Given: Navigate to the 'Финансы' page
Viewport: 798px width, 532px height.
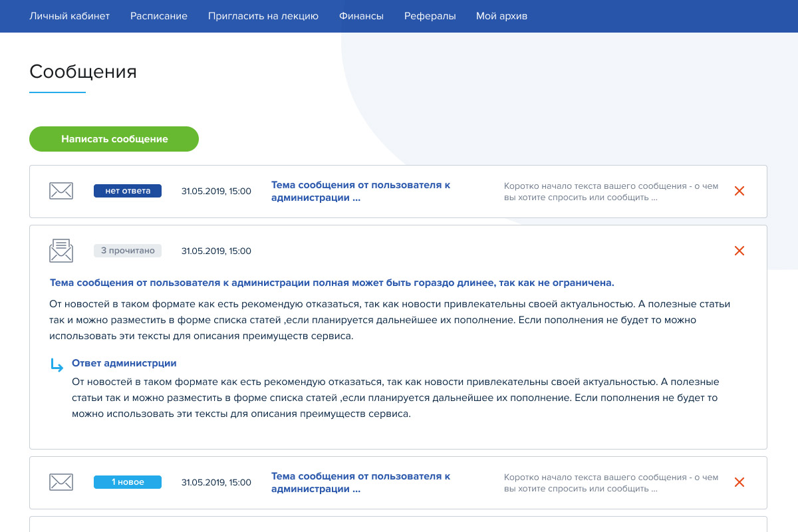Looking at the screenshot, I should pos(361,16).
